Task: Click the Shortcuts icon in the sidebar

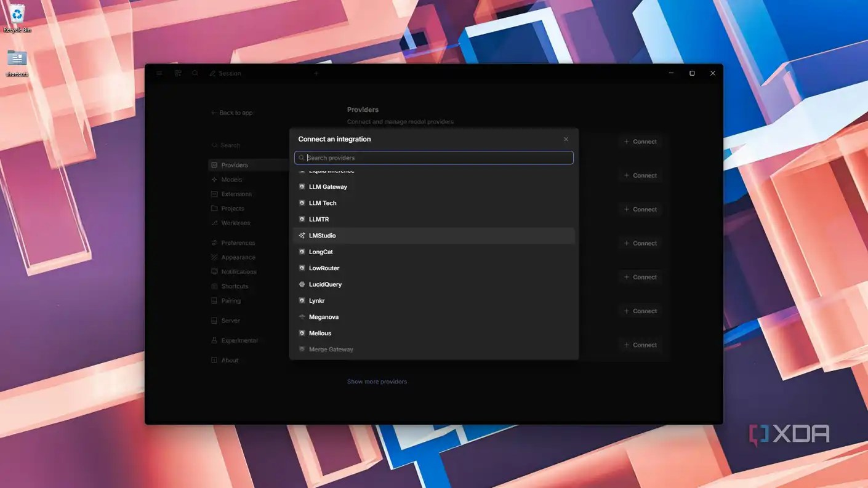Action: [x=214, y=286]
